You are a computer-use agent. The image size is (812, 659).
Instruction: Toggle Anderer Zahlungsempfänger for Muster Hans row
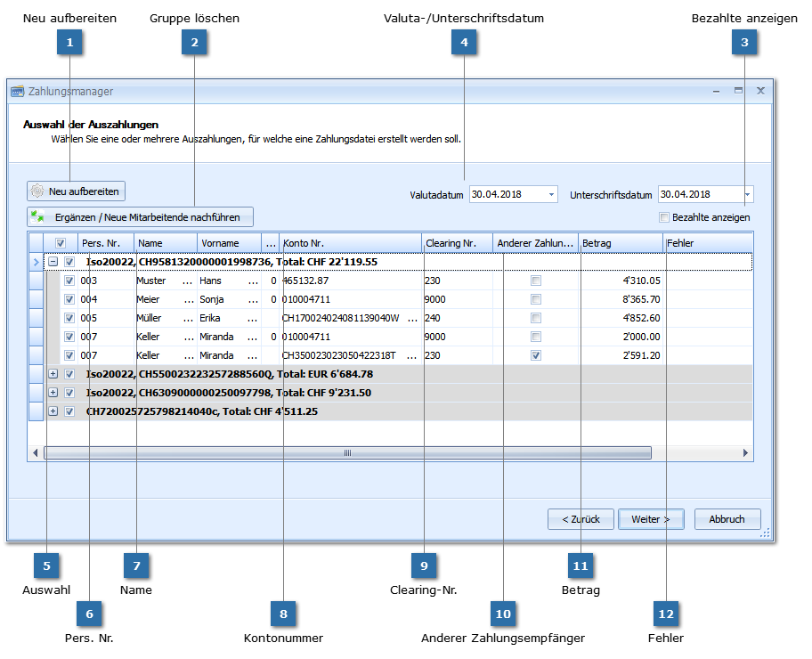[x=536, y=281]
